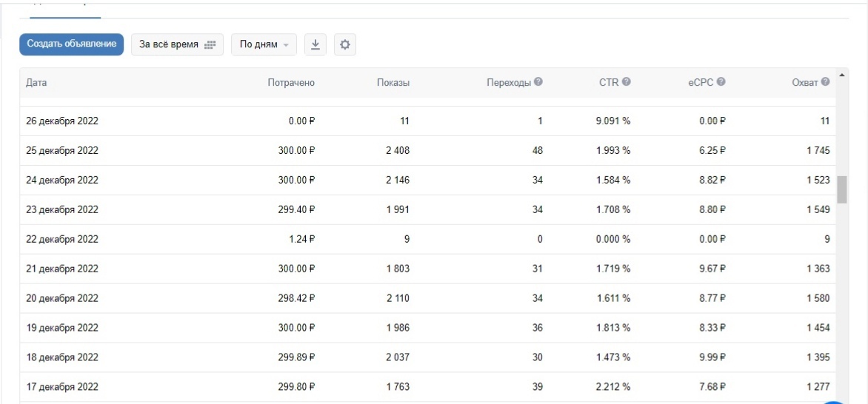Screen dimensions: 868x404
Task: Open the По дням grouping dropdown
Action: 264,45
